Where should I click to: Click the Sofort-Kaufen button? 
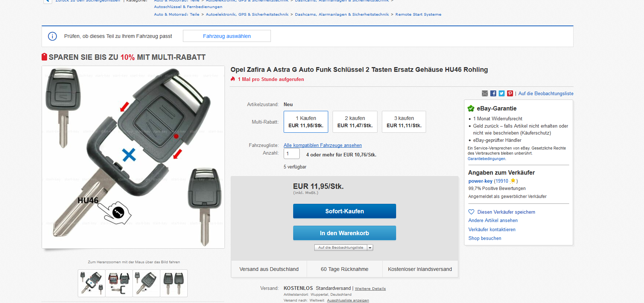pyautogui.click(x=345, y=211)
